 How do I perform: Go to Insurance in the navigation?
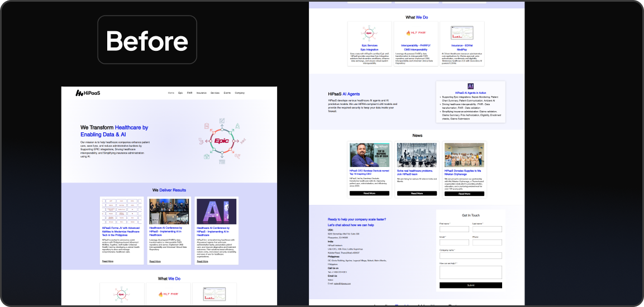(x=201, y=93)
